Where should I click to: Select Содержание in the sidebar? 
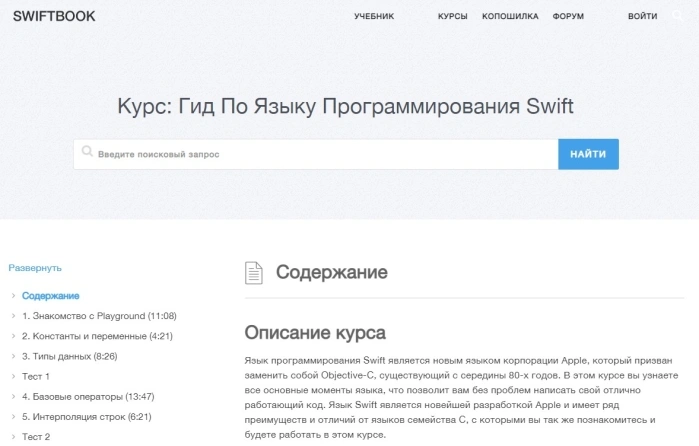coord(51,296)
